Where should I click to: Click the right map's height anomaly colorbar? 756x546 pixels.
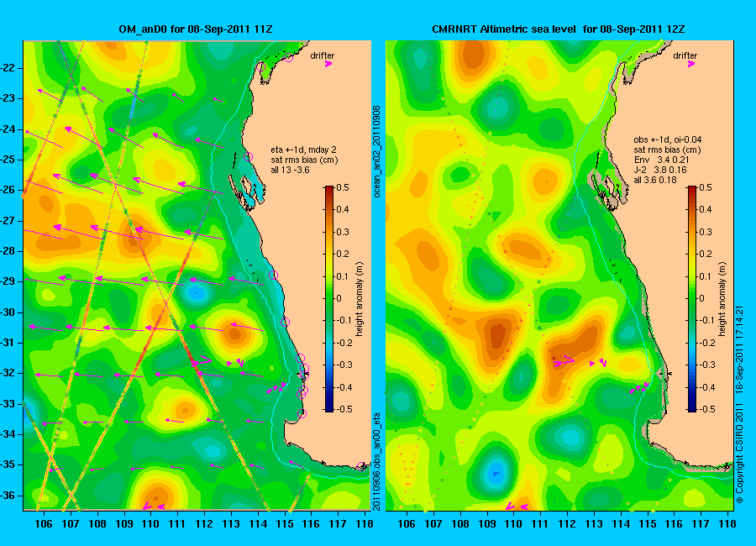point(692,298)
